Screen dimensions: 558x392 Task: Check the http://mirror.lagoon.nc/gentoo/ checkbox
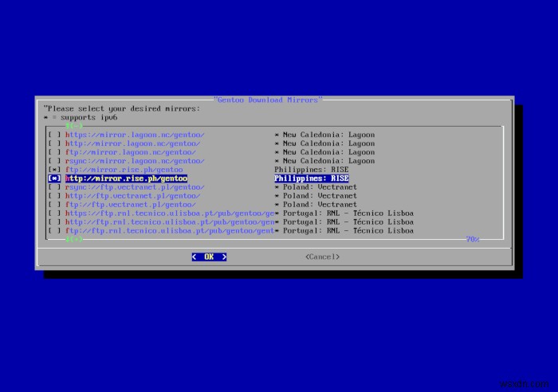[54, 143]
